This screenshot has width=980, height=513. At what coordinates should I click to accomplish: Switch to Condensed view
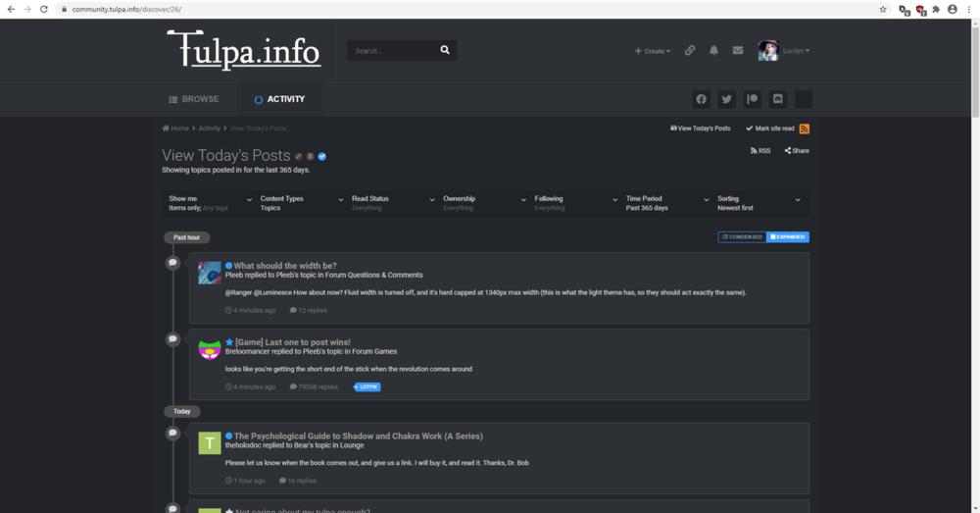[742, 237]
